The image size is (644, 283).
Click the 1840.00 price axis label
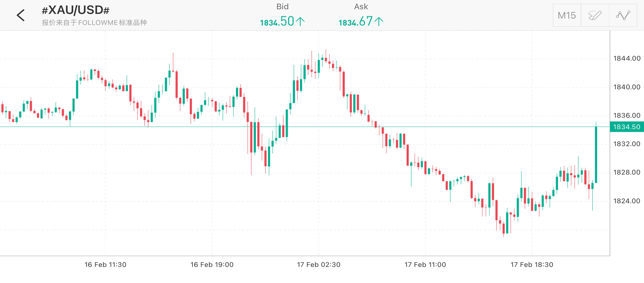[x=627, y=87]
